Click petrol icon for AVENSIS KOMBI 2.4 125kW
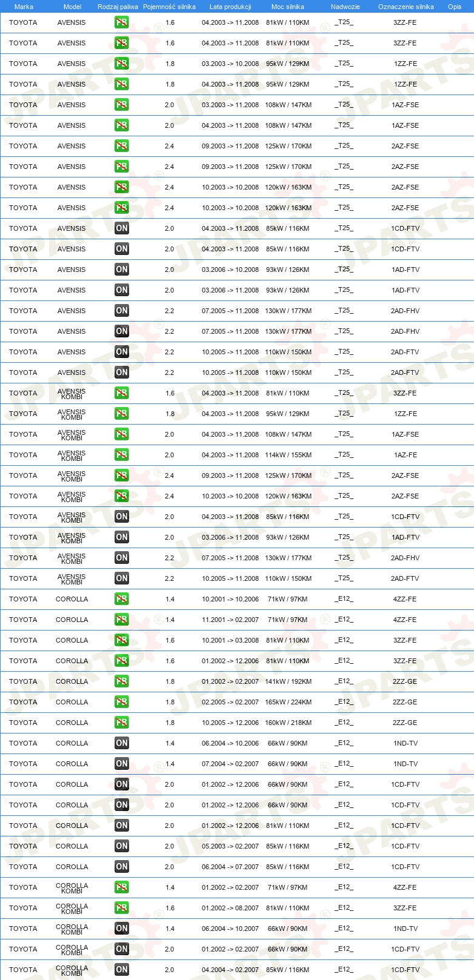The image size is (474, 980). tap(122, 475)
